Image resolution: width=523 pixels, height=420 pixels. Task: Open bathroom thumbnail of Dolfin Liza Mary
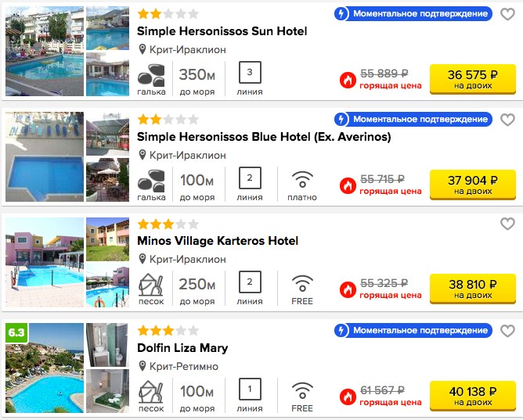[x=107, y=345]
